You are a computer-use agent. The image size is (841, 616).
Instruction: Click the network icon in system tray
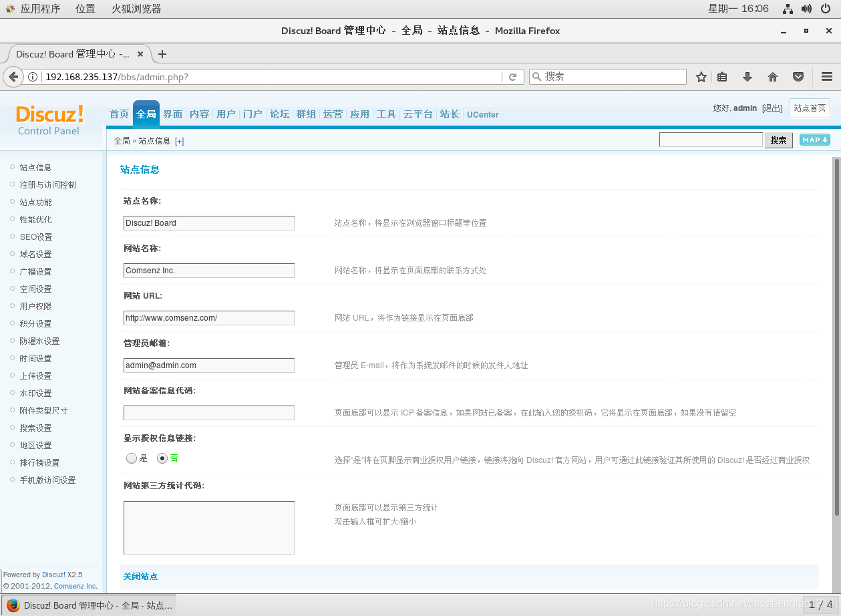788,9
